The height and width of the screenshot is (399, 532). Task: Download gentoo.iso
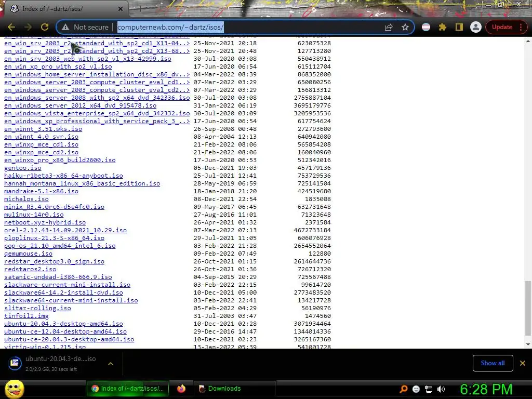coord(23,168)
